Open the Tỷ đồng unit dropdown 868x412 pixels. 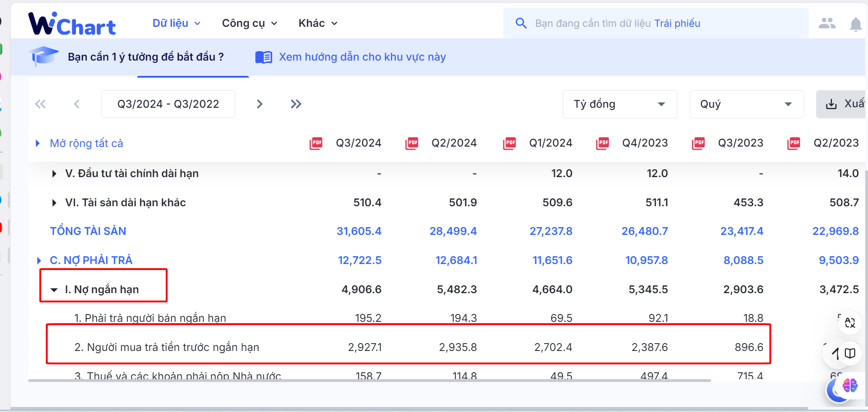(620, 104)
